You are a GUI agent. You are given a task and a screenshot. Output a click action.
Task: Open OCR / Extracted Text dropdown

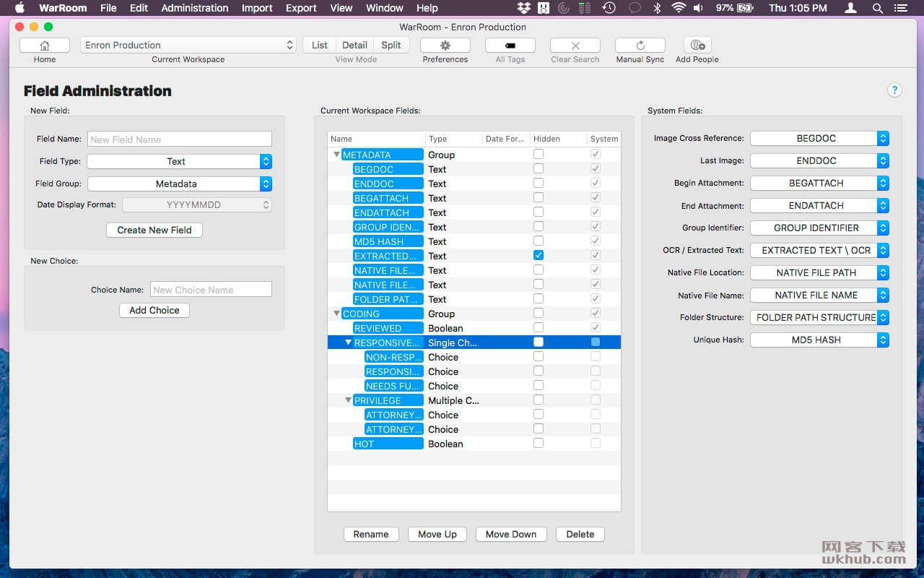pyautogui.click(x=819, y=250)
